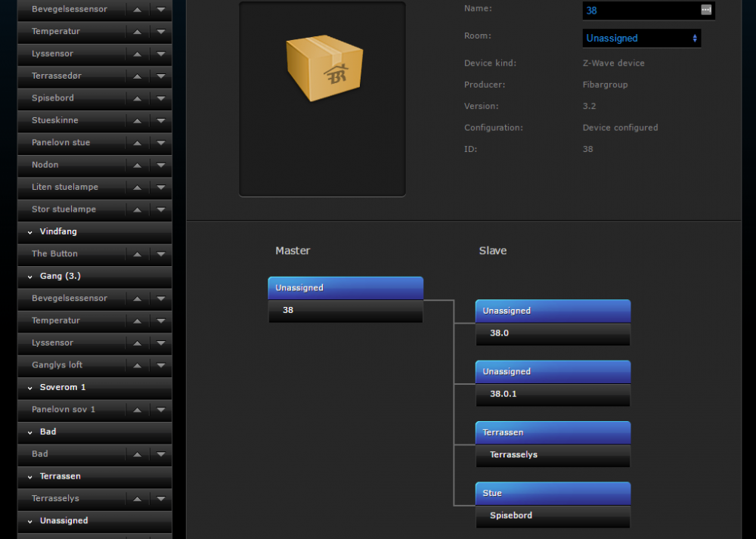
Task: Open the Room dropdown showing Unassigned
Action: pos(641,38)
